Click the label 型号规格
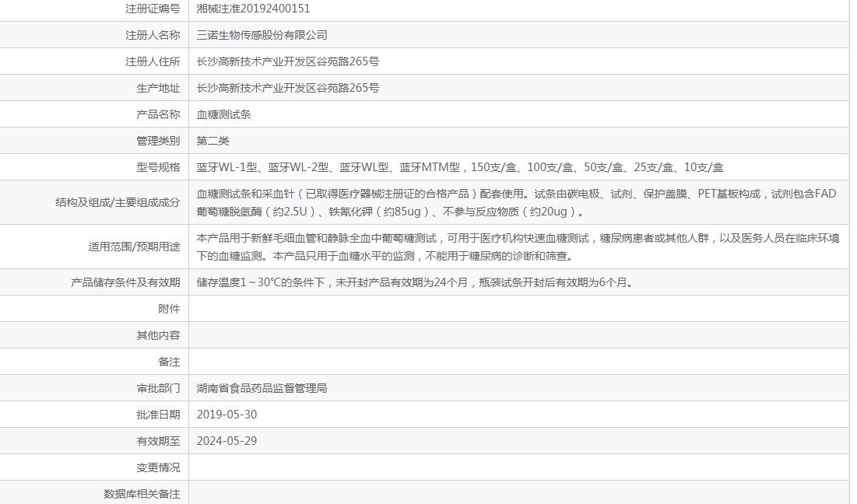 coord(158,168)
